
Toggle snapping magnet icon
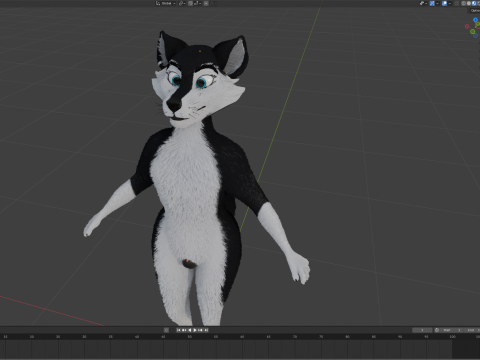pos(190,3)
